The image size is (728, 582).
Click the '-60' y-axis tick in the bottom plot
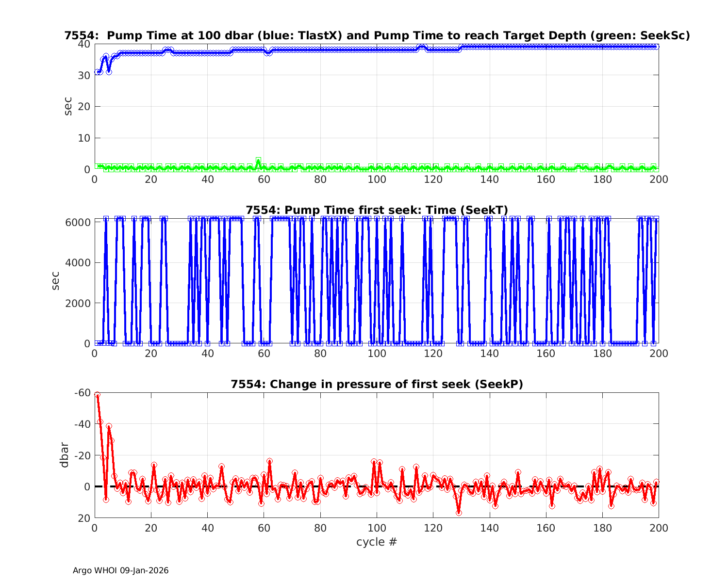[82, 392]
